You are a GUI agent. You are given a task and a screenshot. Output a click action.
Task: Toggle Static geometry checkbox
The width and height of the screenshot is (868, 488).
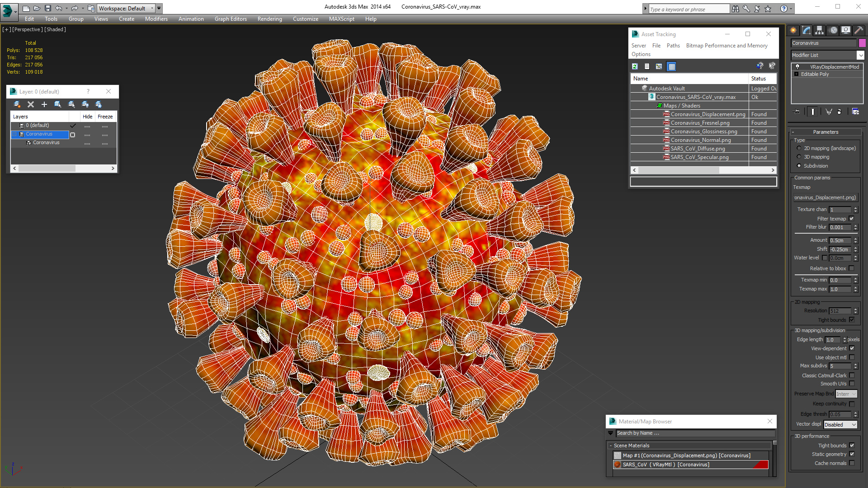pos(852,454)
